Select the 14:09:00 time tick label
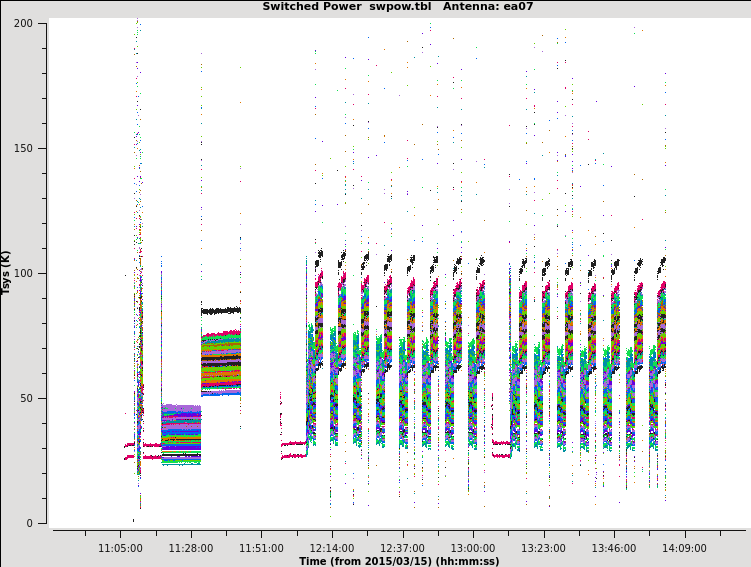This screenshot has width=751, height=567. click(684, 548)
